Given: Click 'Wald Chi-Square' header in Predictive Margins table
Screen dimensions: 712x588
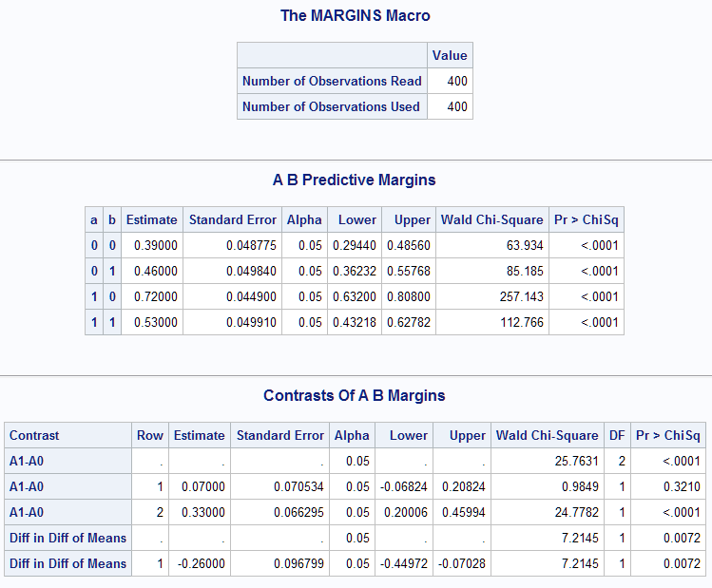Looking at the screenshot, I should (491, 219).
